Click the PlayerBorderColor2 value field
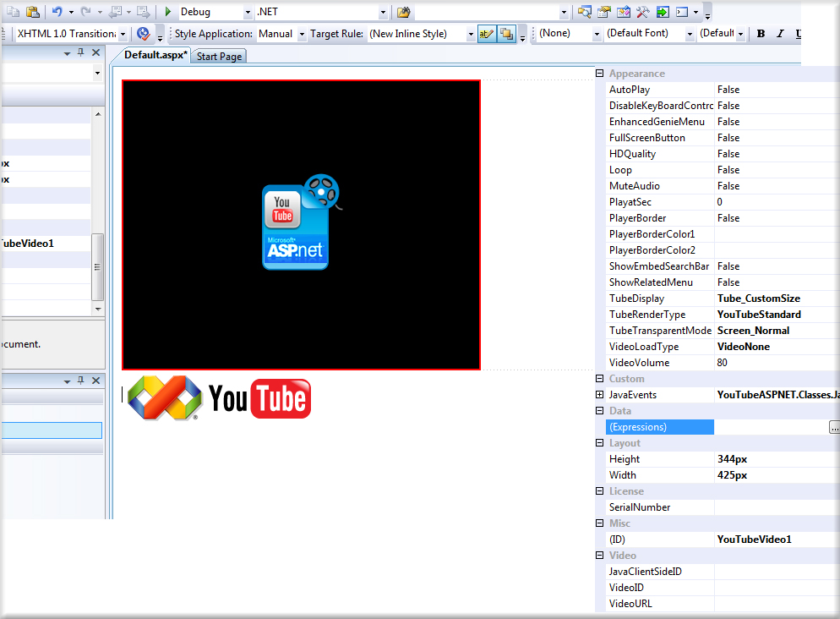This screenshot has height=619, width=840. pos(777,250)
